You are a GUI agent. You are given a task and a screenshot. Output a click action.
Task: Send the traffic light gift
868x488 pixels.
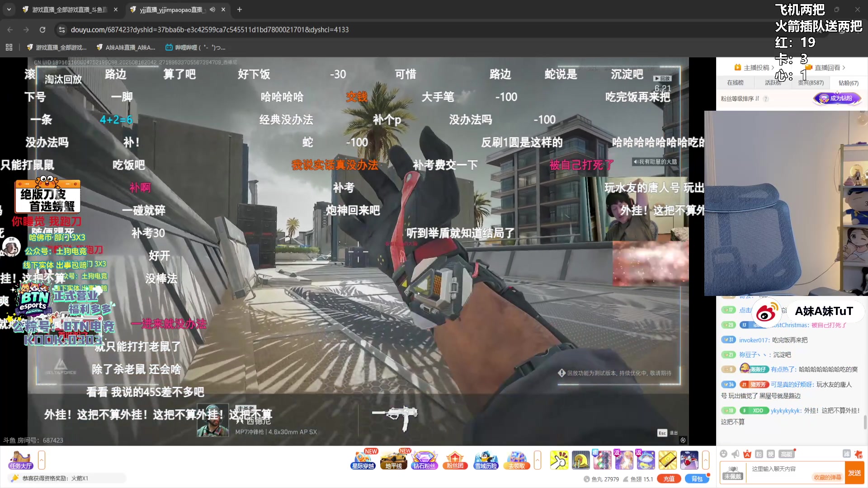pos(602,460)
